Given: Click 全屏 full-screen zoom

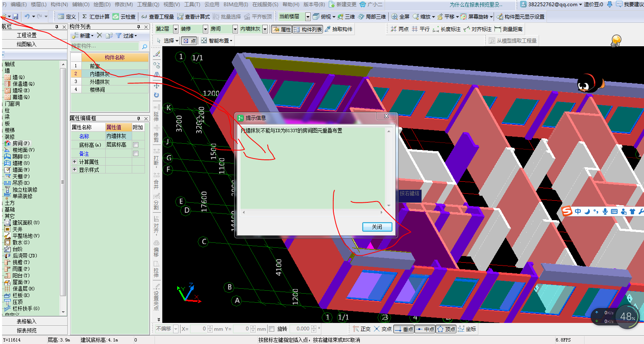Looking at the screenshot, I should tap(400, 17).
